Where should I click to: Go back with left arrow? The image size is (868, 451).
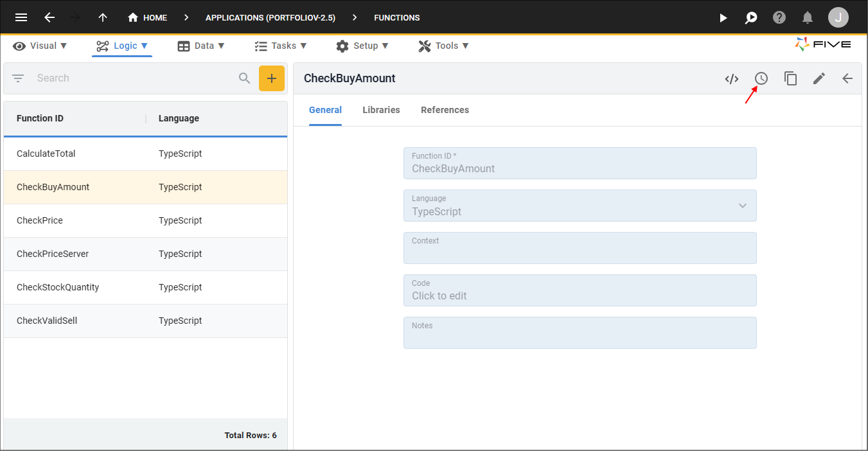pos(49,17)
